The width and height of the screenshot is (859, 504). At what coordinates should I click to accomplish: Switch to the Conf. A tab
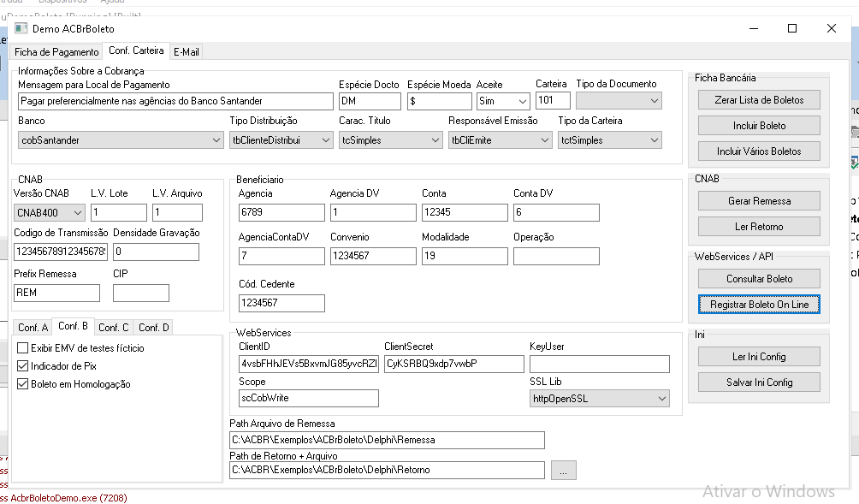point(33,328)
